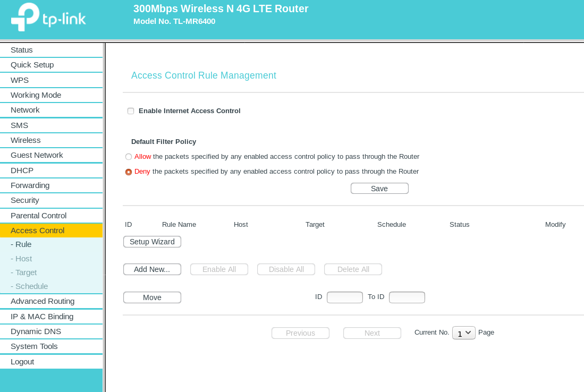Open the Host submenu under Access Control
The width and height of the screenshot is (584, 392).
21,259
